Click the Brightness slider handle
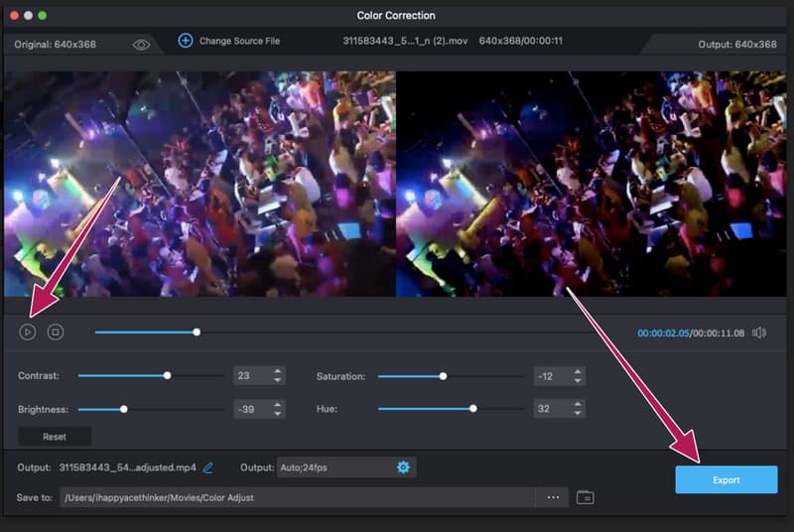Image resolution: width=794 pixels, height=532 pixels. point(124,409)
